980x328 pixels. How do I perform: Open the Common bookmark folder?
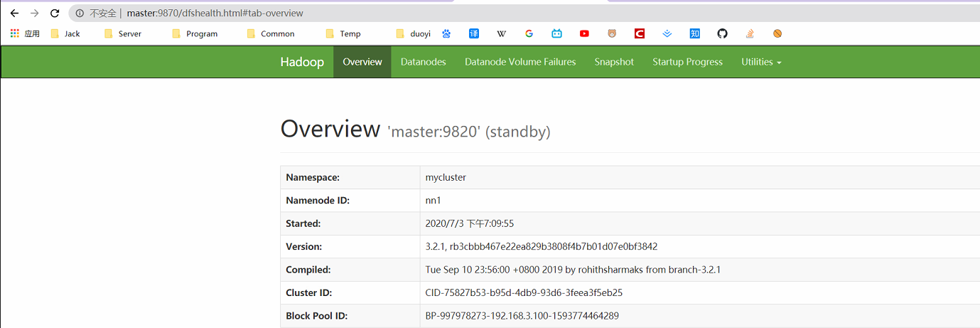[270, 33]
